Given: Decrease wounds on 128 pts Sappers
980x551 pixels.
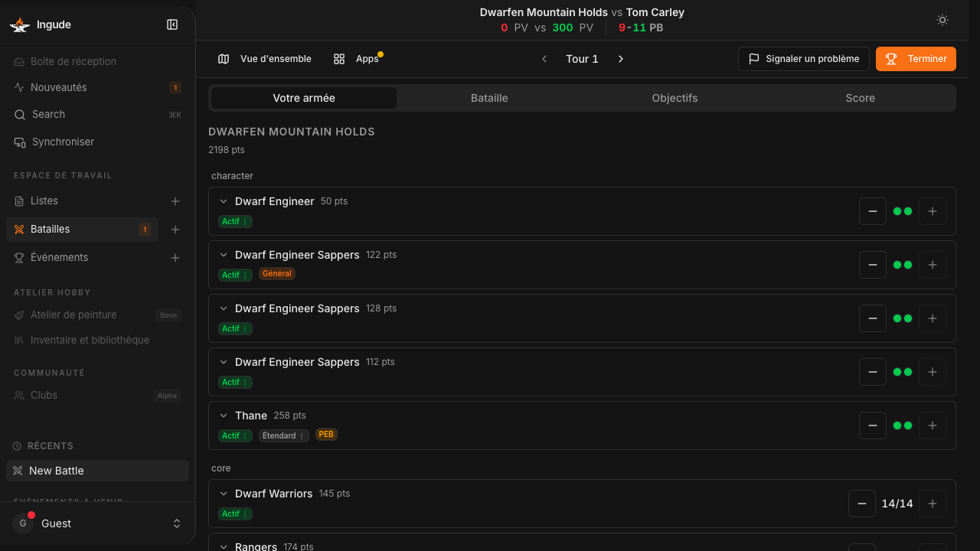Looking at the screenshot, I should pyautogui.click(x=873, y=318).
